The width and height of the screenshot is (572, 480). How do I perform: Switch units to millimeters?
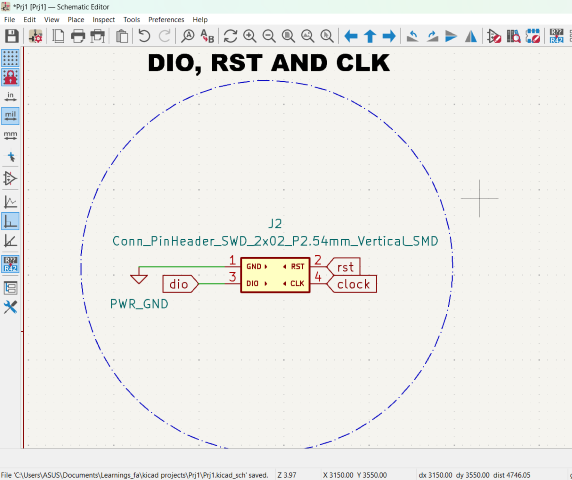point(10,136)
